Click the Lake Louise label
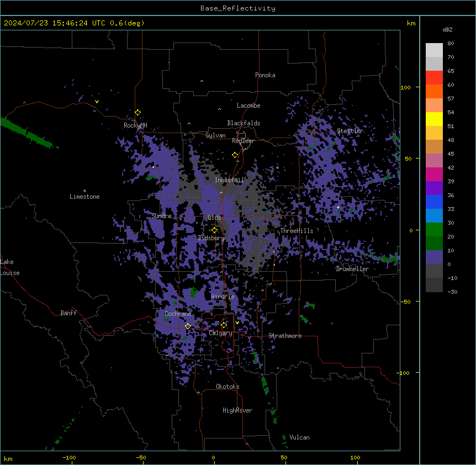Image resolution: width=476 pixels, height=465 pixels. point(10,267)
